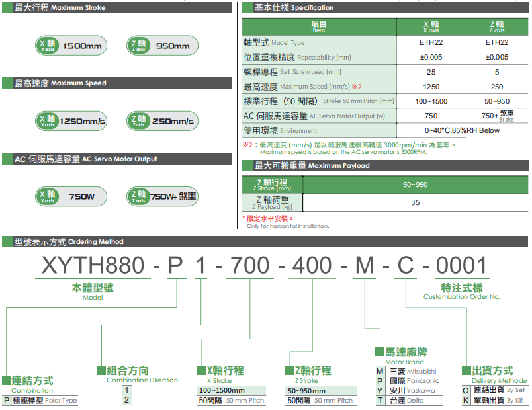This screenshot has height=410, width=532.
Task: Click combination direction option 2
Action: pos(126,400)
